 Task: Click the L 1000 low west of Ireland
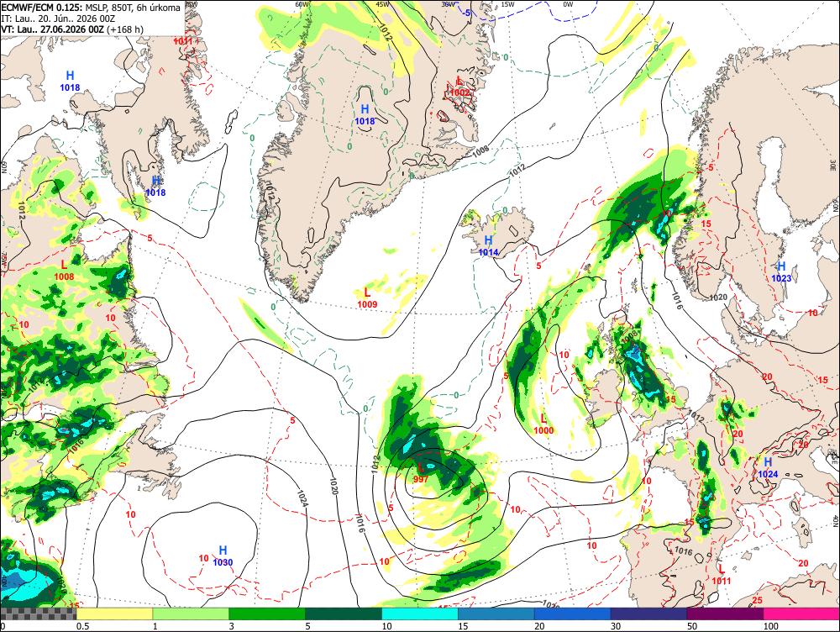543,424
